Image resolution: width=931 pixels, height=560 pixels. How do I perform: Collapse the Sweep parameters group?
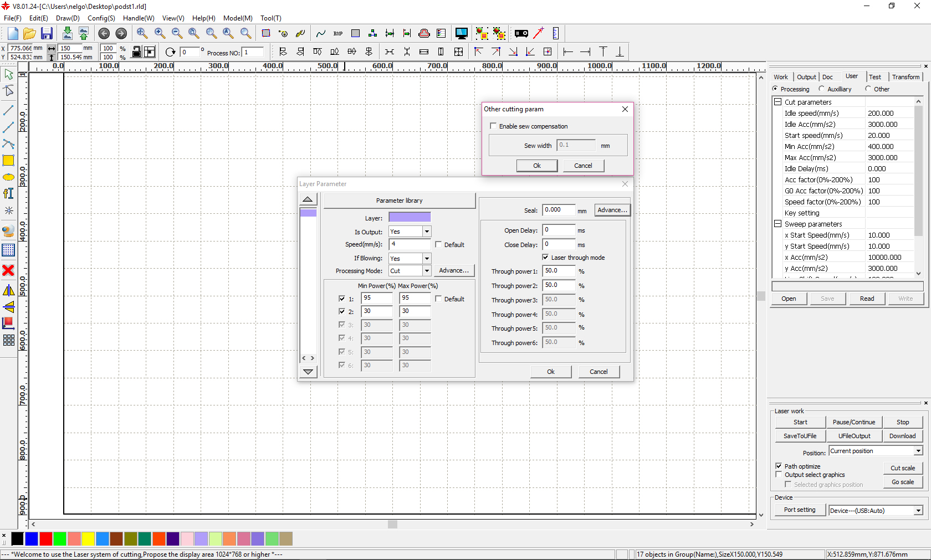coord(778,224)
